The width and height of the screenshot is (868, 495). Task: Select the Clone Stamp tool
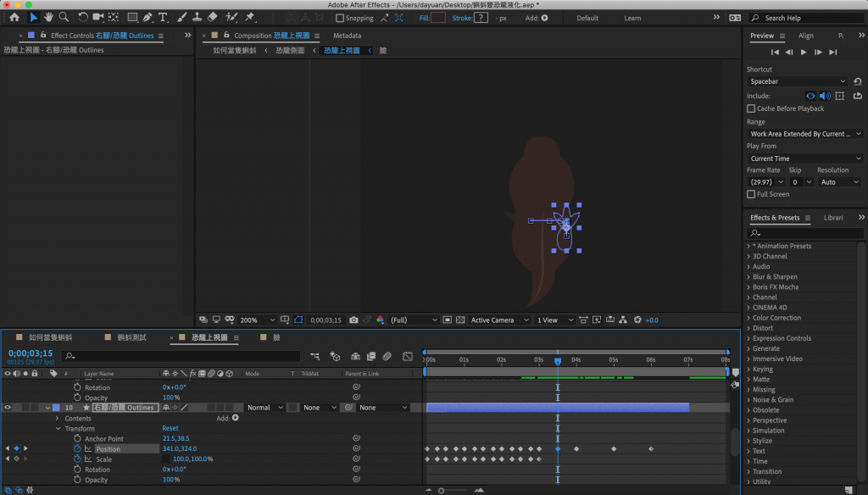click(197, 17)
